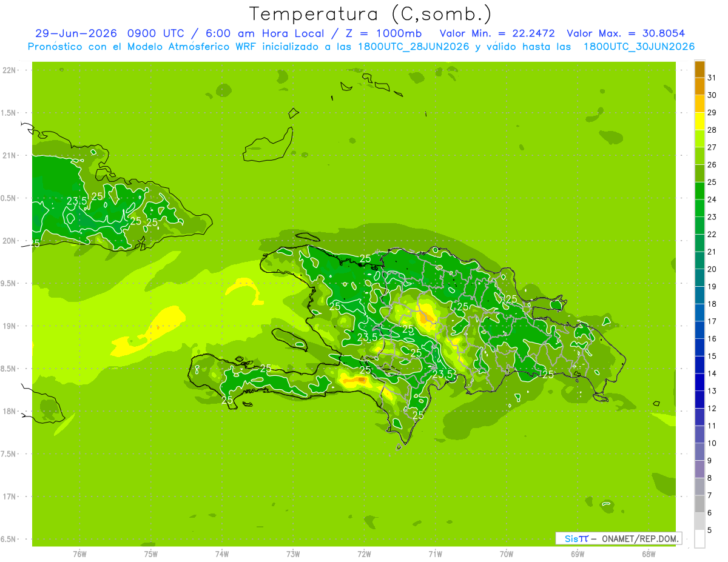
Task: Click the 23.5 contour label over Cuba
Action: tap(77, 201)
